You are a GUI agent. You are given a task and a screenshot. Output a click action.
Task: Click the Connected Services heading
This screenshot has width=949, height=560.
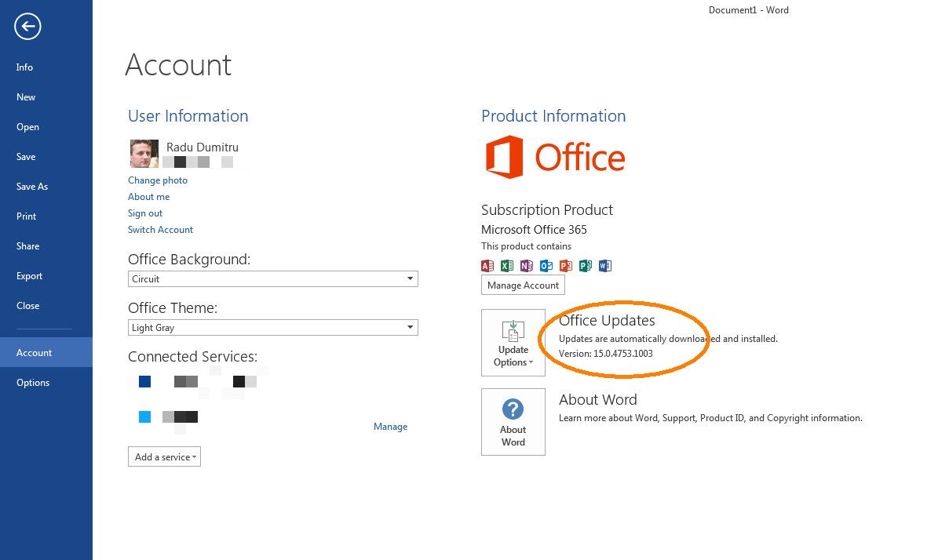[x=192, y=357]
